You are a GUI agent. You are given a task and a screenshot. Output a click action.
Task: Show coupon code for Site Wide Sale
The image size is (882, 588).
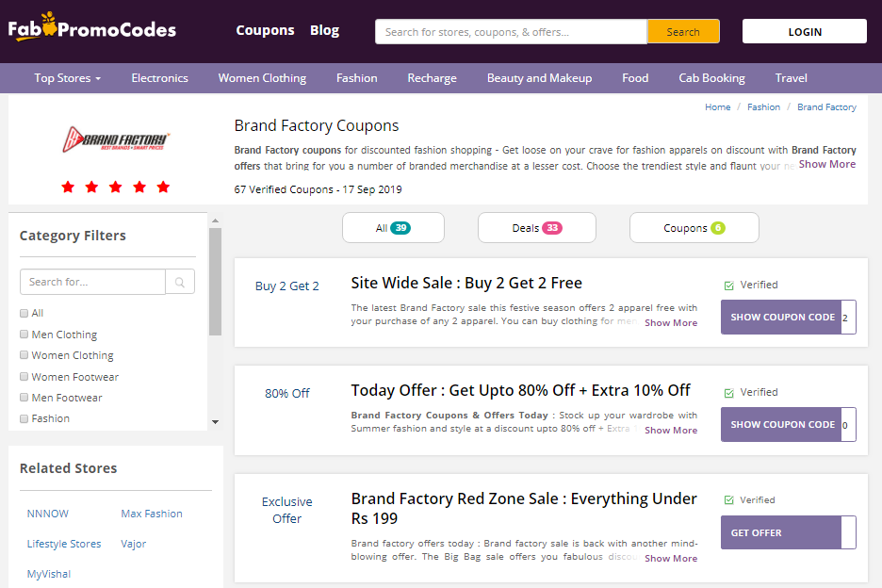coord(788,318)
